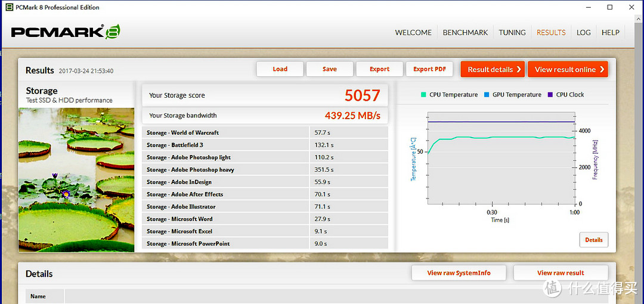
Task: Click the 110.2 s value
Action: point(324,157)
